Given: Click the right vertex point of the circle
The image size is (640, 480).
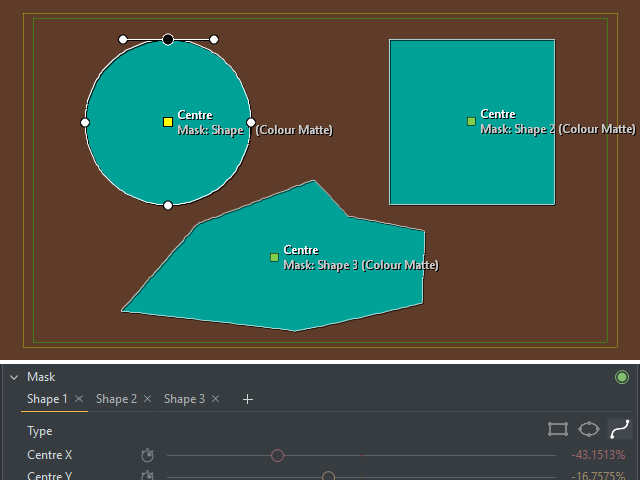Looking at the screenshot, I should tap(251, 122).
